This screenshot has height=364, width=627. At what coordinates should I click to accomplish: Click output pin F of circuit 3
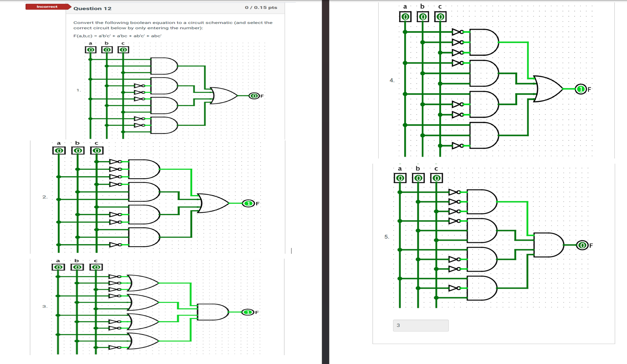pyautogui.click(x=248, y=312)
